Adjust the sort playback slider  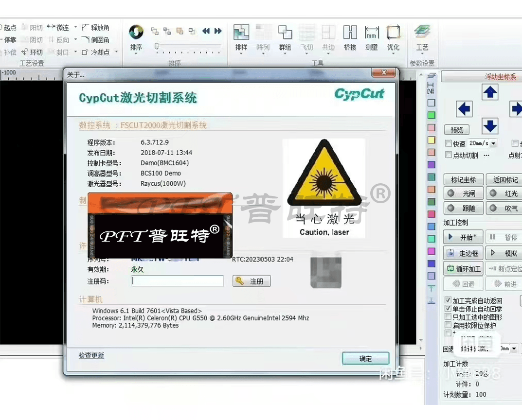pos(157,46)
